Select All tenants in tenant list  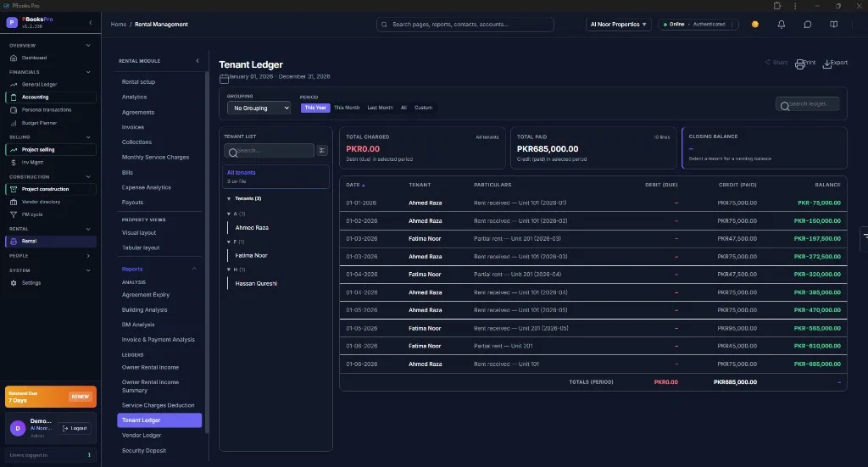[275, 176]
